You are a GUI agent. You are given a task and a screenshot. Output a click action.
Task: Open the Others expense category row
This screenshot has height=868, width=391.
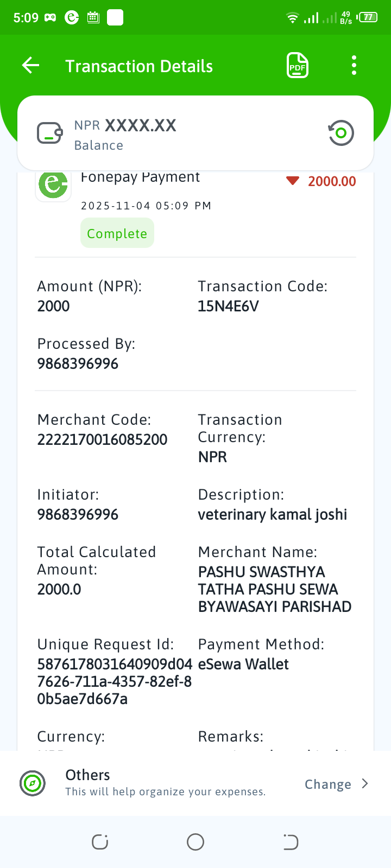(x=195, y=783)
